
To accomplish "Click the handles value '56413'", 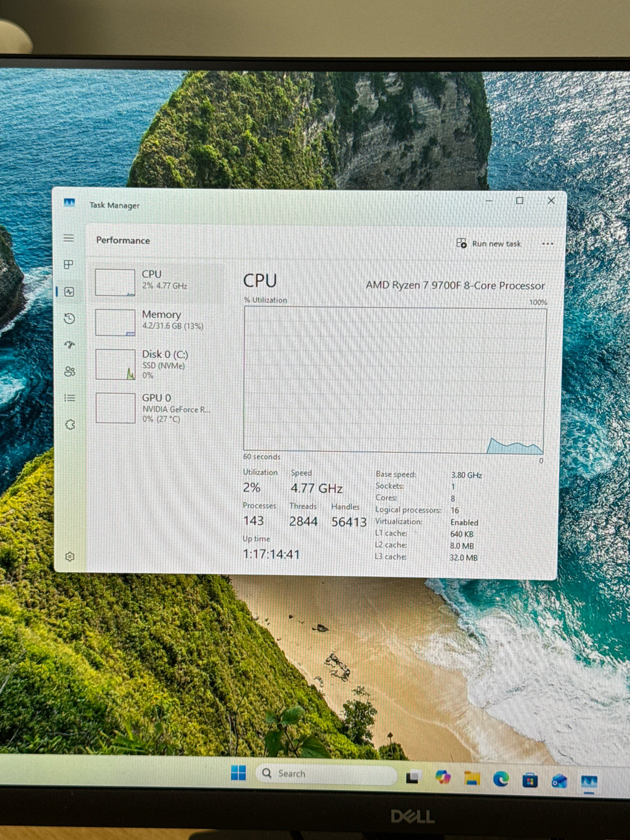I will click(349, 522).
